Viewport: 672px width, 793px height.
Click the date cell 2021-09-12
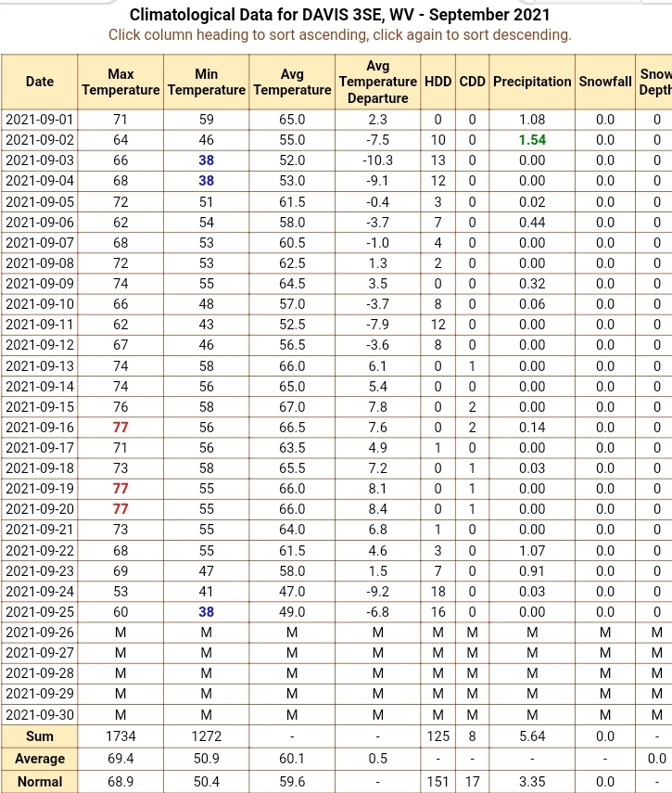tap(40, 345)
